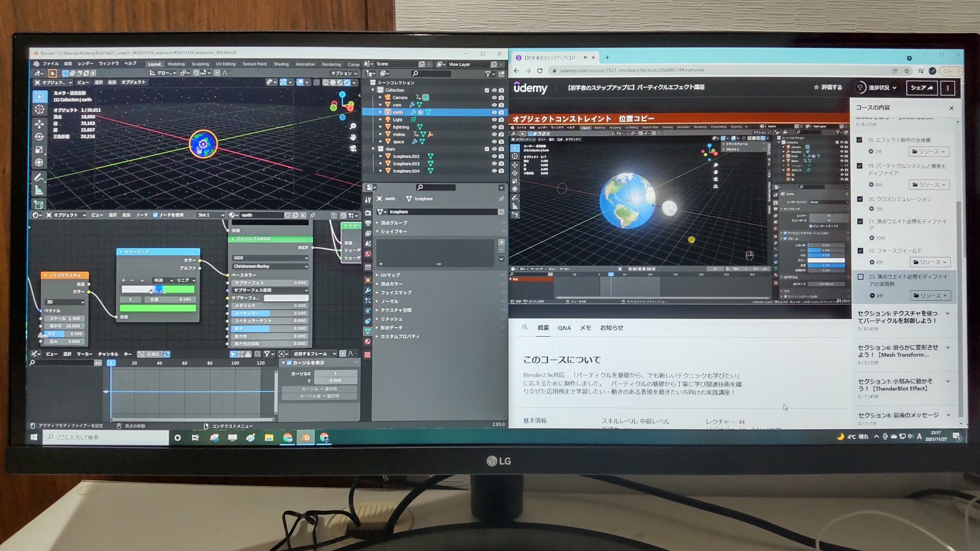Open the Material properties tab icon
The height and width of the screenshot is (551, 980).
pos(368,342)
